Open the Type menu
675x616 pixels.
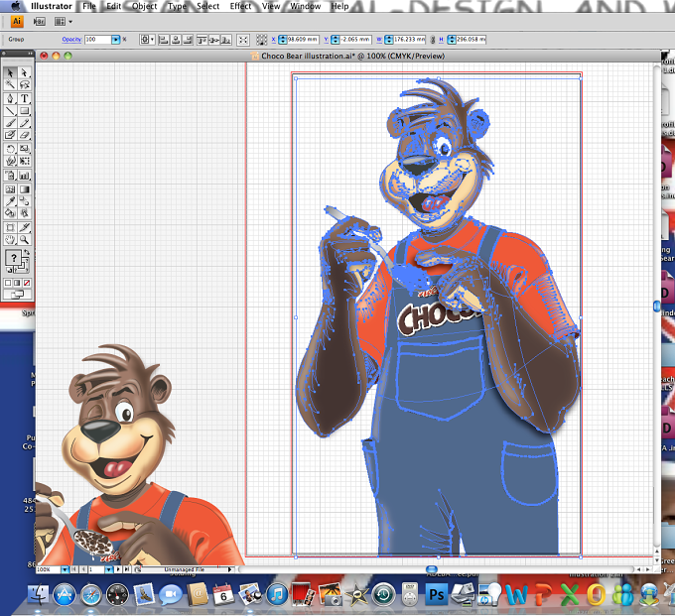[x=177, y=6]
